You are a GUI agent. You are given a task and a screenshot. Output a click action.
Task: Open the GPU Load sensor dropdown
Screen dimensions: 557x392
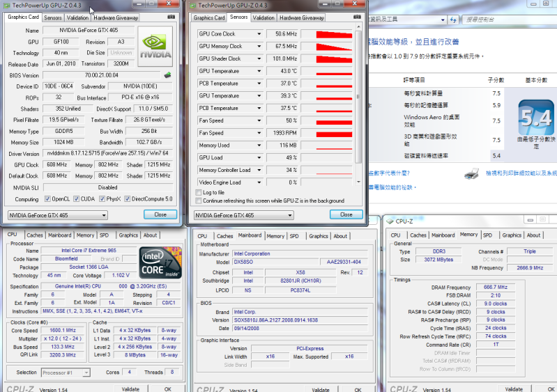[x=259, y=158]
